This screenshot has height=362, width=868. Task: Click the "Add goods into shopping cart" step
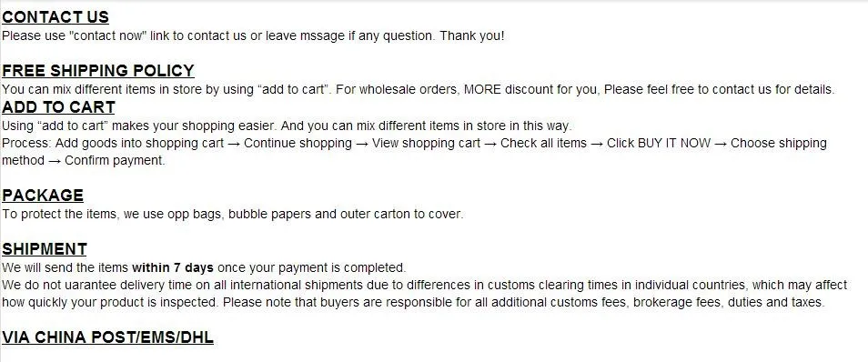[139, 143]
